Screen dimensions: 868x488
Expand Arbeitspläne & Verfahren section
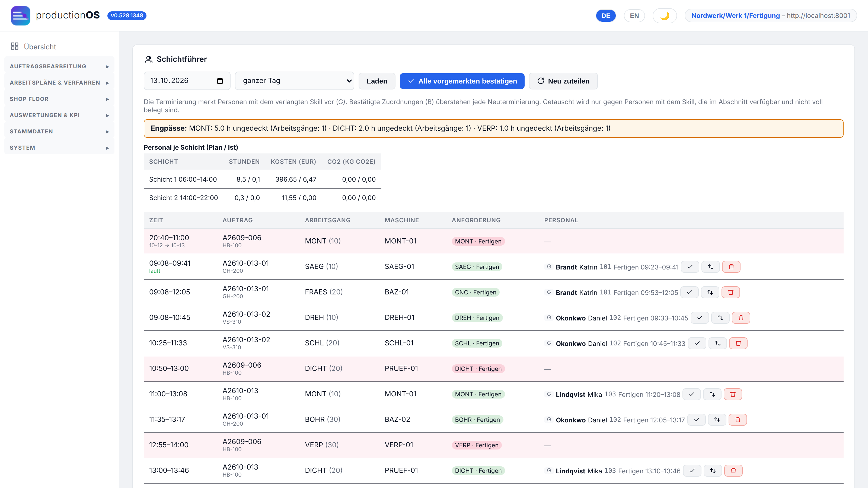[x=59, y=82]
